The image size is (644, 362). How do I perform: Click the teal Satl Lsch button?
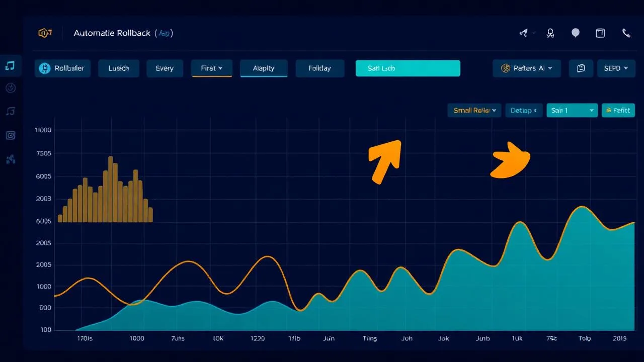(408, 68)
